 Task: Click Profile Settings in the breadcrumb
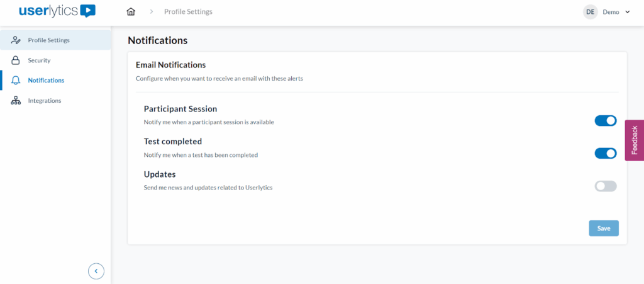click(188, 12)
